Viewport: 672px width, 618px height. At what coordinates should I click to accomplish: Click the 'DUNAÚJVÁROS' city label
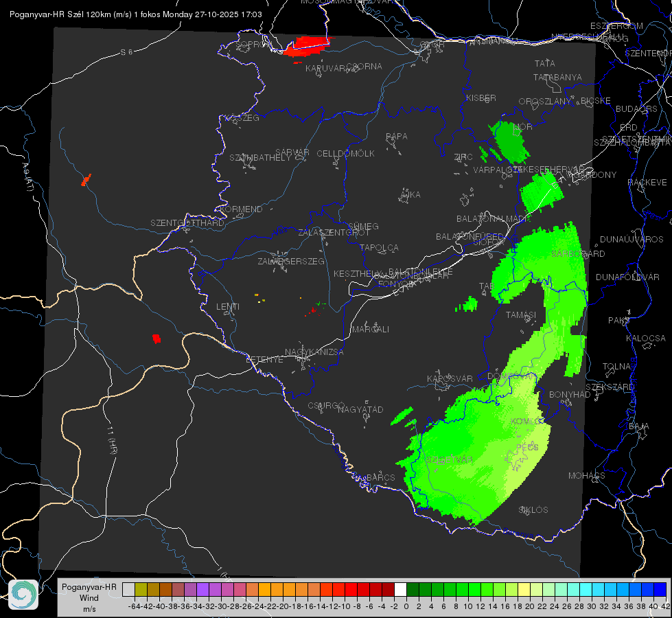coord(632,240)
